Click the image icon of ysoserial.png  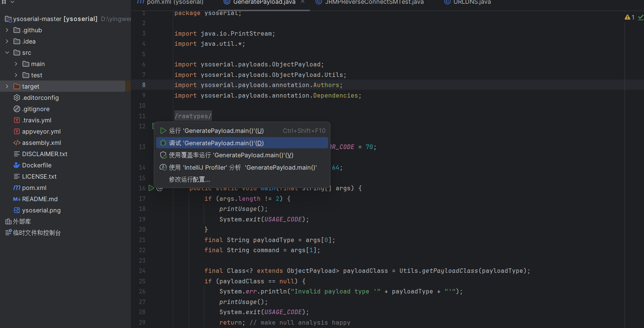coord(17,210)
